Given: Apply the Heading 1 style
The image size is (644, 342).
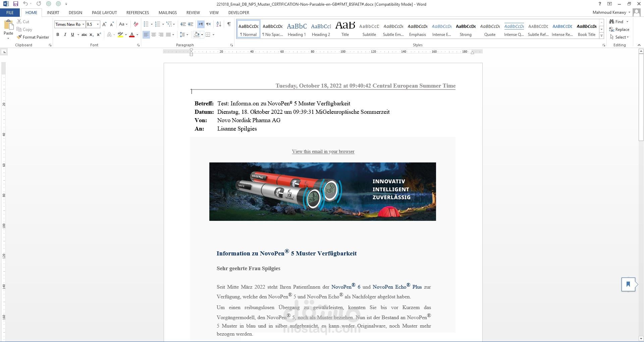Looking at the screenshot, I should click(297, 29).
